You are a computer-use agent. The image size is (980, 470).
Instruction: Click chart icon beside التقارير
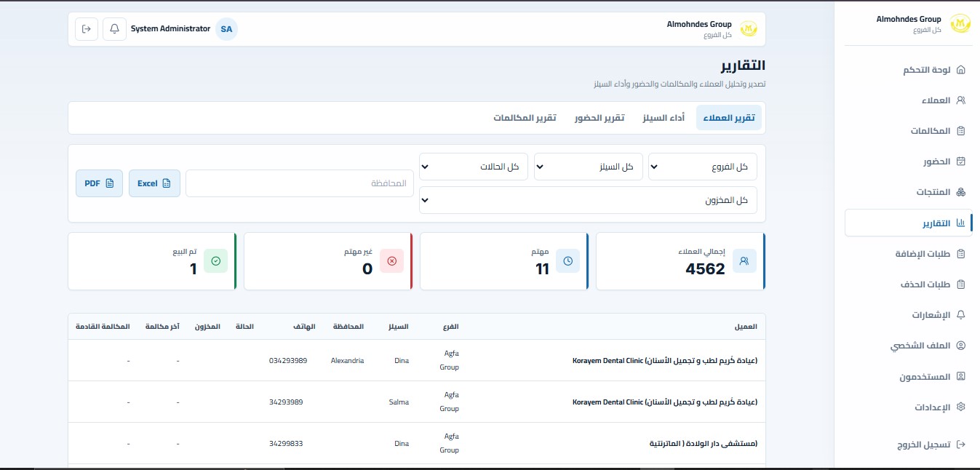tap(960, 223)
